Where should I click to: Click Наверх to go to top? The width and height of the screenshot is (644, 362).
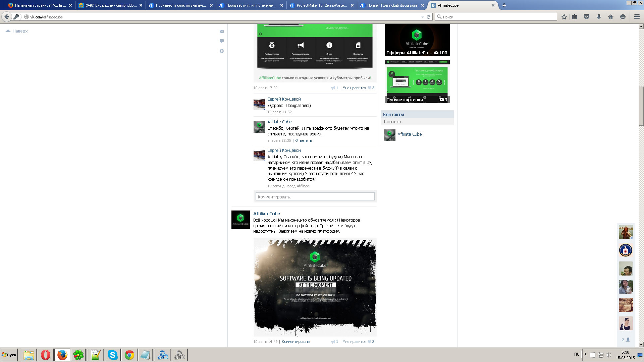coord(17,31)
